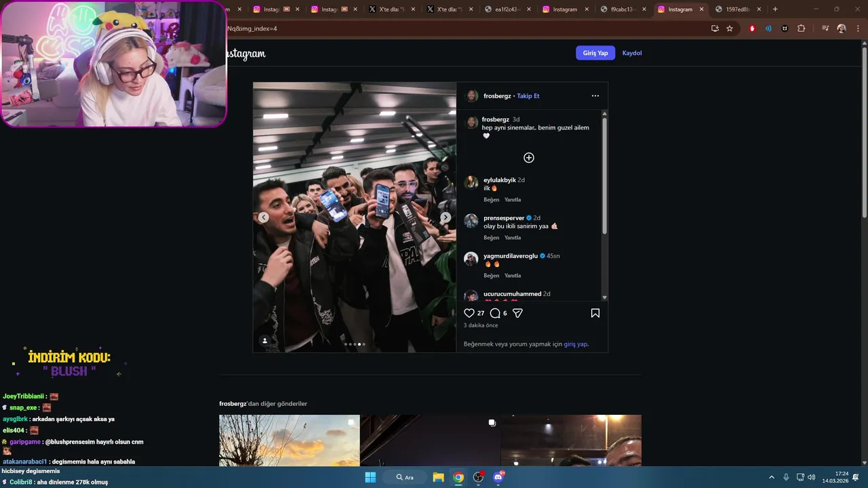
Task: Click the blue sound extension icon
Action: tap(768, 28)
